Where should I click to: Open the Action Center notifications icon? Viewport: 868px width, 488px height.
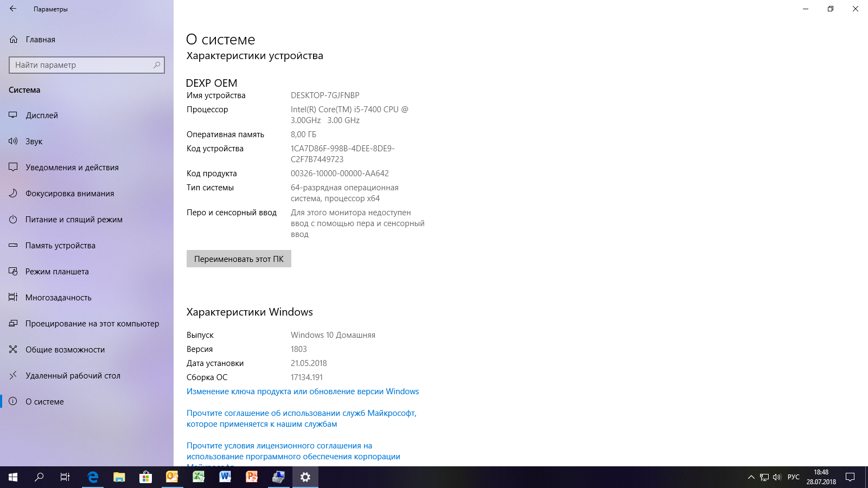850,477
